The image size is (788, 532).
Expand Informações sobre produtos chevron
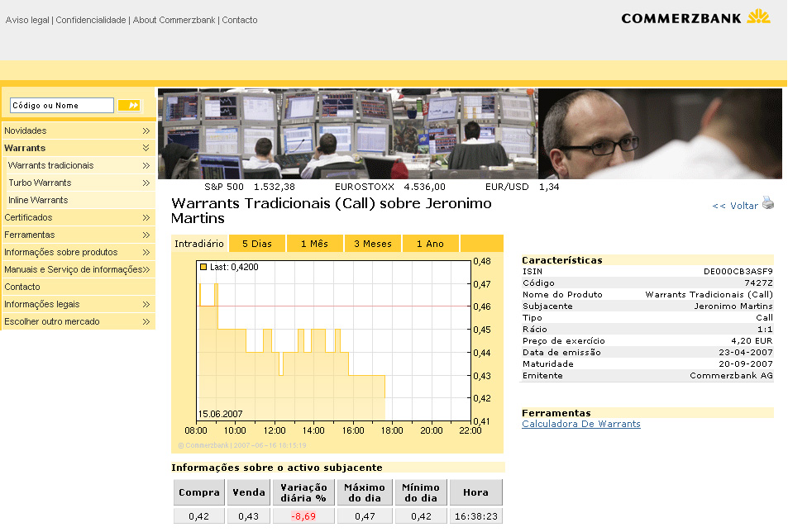[x=146, y=253]
